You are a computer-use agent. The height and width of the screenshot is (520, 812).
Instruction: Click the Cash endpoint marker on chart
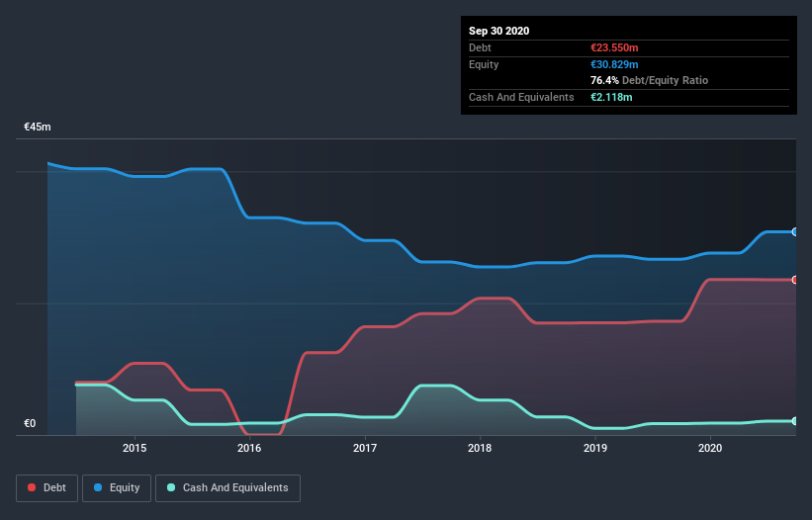(x=795, y=421)
